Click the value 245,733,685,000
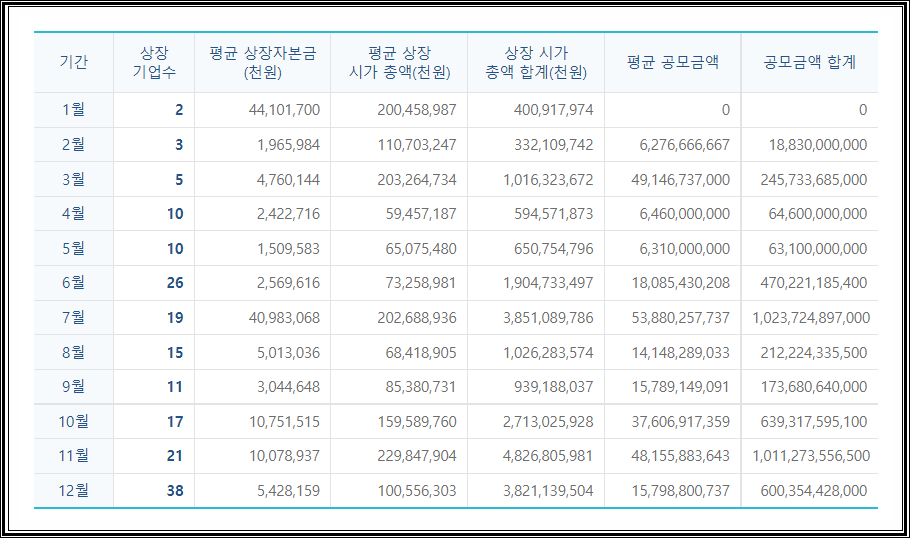Image resolution: width=910 pixels, height=538 pixels. 814,179
